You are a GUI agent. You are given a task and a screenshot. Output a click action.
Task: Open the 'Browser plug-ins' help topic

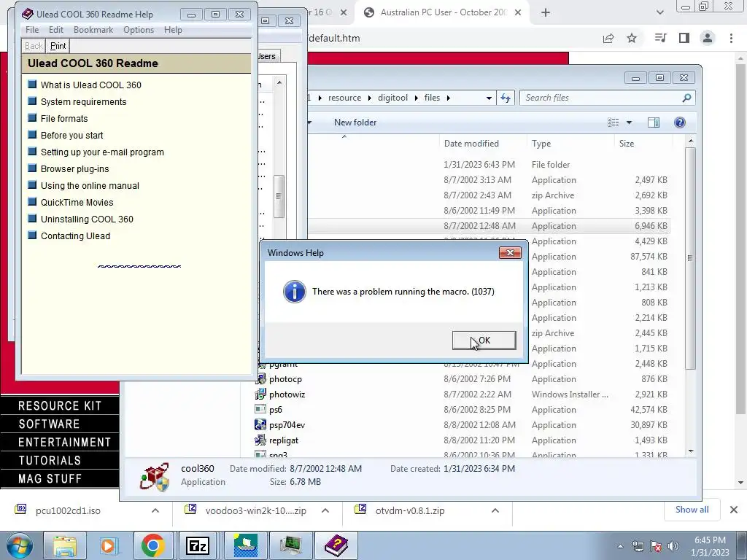[75, 168]
